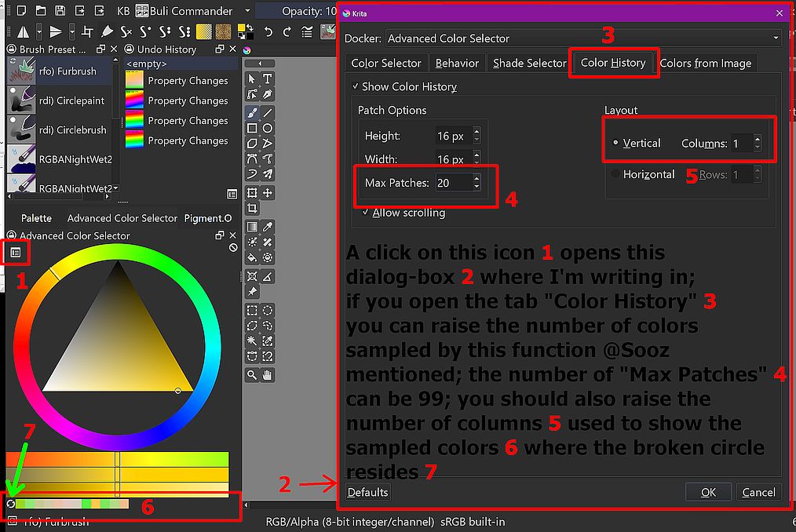Select the Freehand Brush tool
Screen dimensions: 796x532
coord(252,113)
